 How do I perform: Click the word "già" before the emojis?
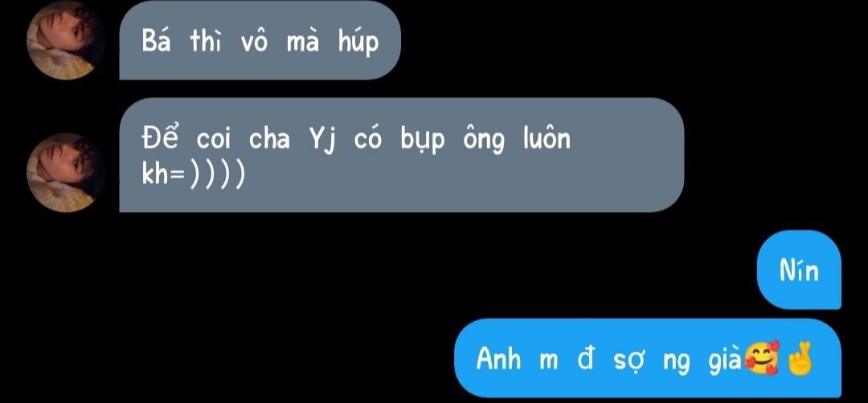pyautogui.click(x=725, y=360)
